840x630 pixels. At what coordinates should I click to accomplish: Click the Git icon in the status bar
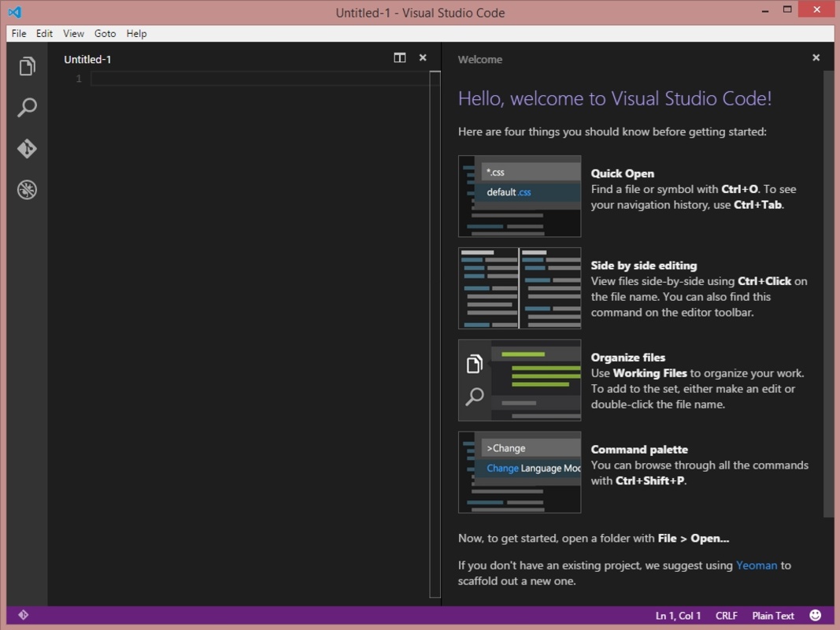pos(23,615)
